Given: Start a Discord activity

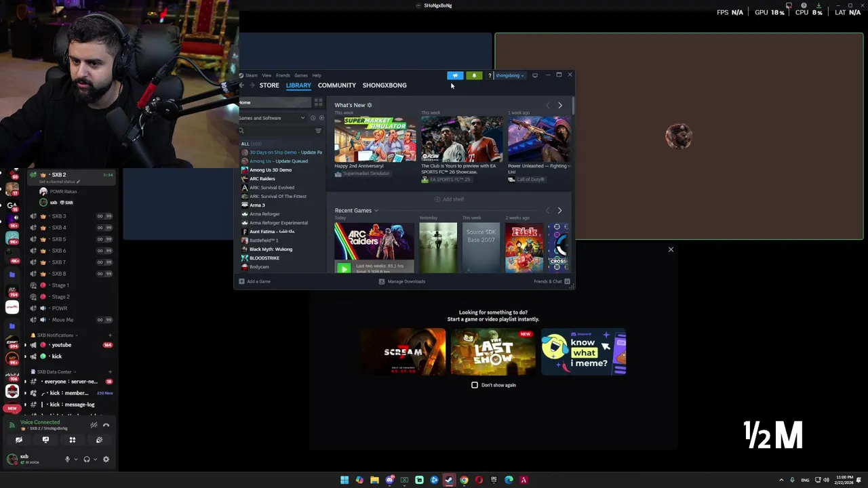Looking at the screenshot, I should pyautogui.click(x=72, y=440).
